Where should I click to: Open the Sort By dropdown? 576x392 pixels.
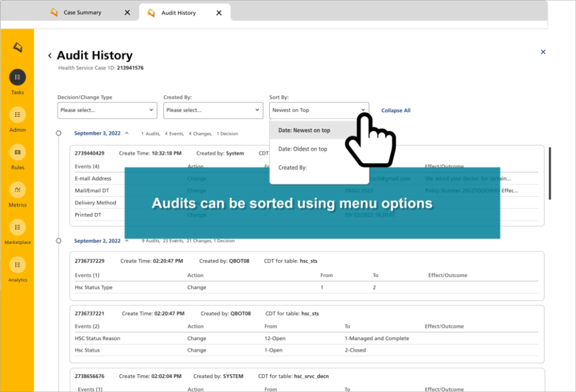pyautogui.click(x=319, y=110)
